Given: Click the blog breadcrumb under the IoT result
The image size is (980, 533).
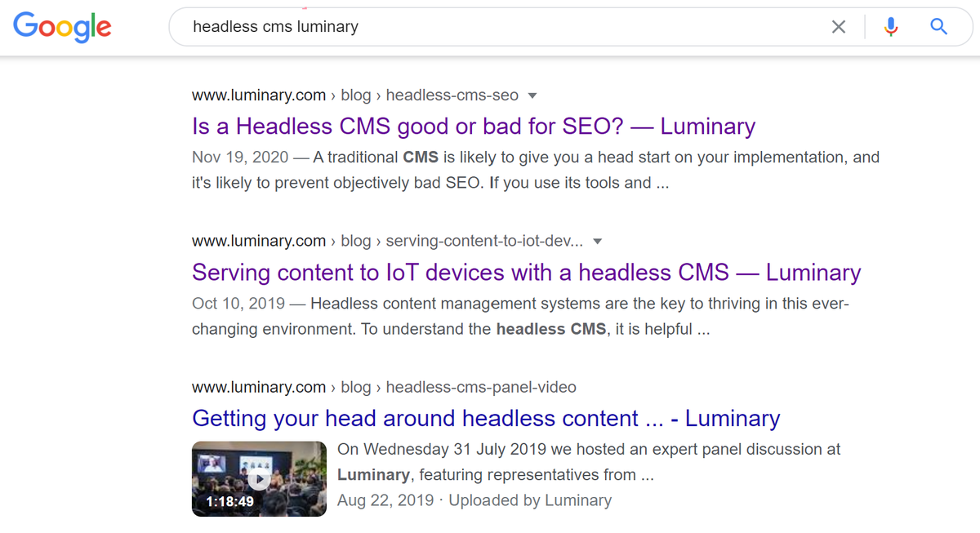Looking at the screenshot, I should pos(356,241).
